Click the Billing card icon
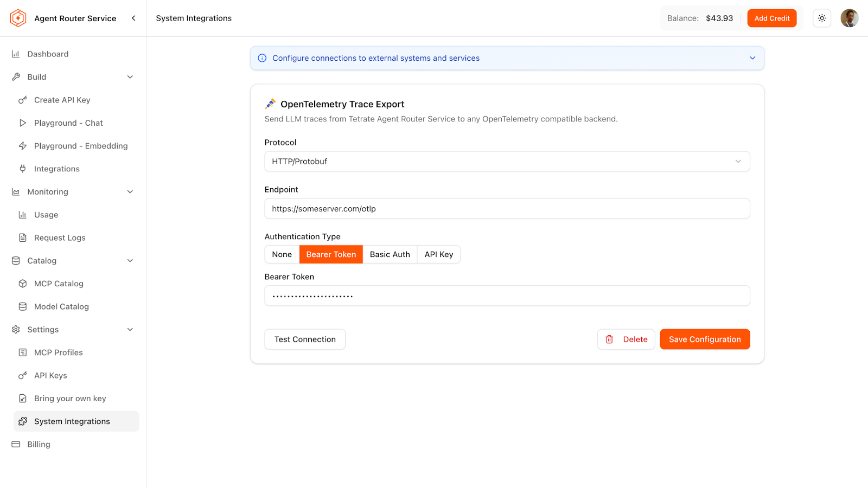868x488 pixels. (x=16, y=445)
